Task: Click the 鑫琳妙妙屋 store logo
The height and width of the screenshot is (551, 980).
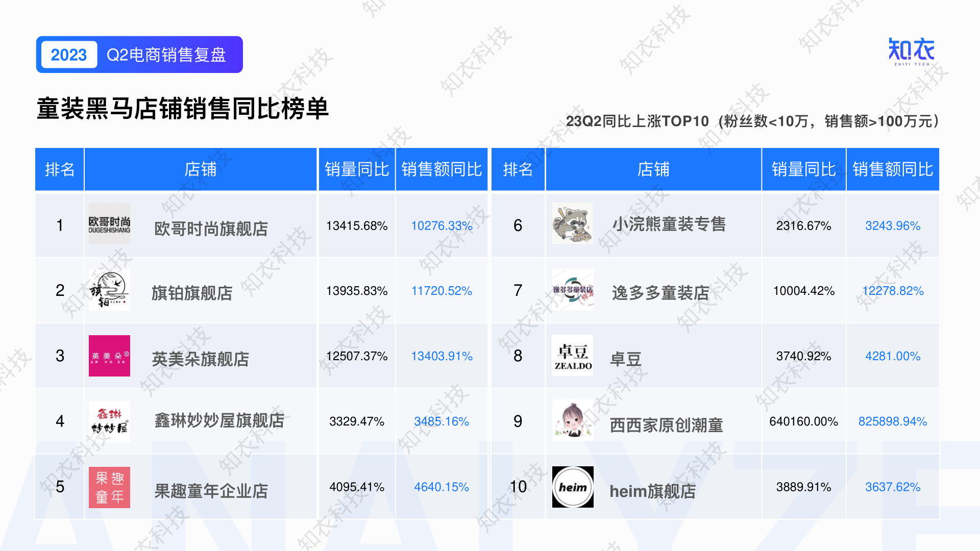Action: tap(109, 421)
